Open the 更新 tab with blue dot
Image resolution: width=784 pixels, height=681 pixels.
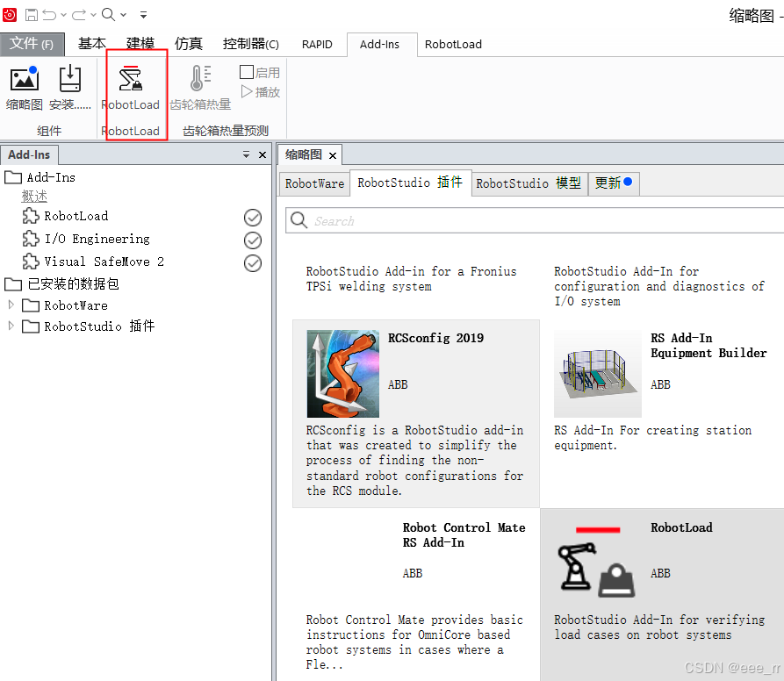click(x=613, y=183)
